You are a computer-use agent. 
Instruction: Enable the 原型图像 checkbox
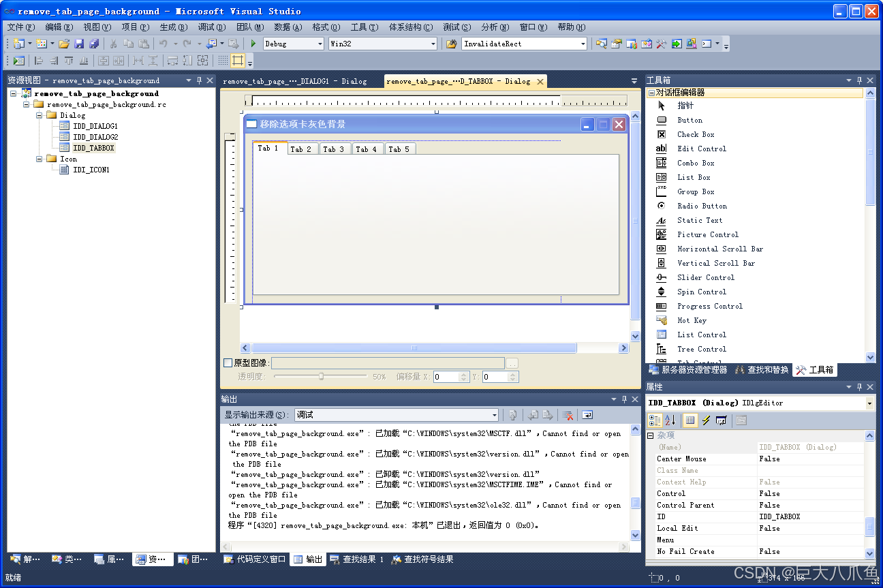coord(228,363)
